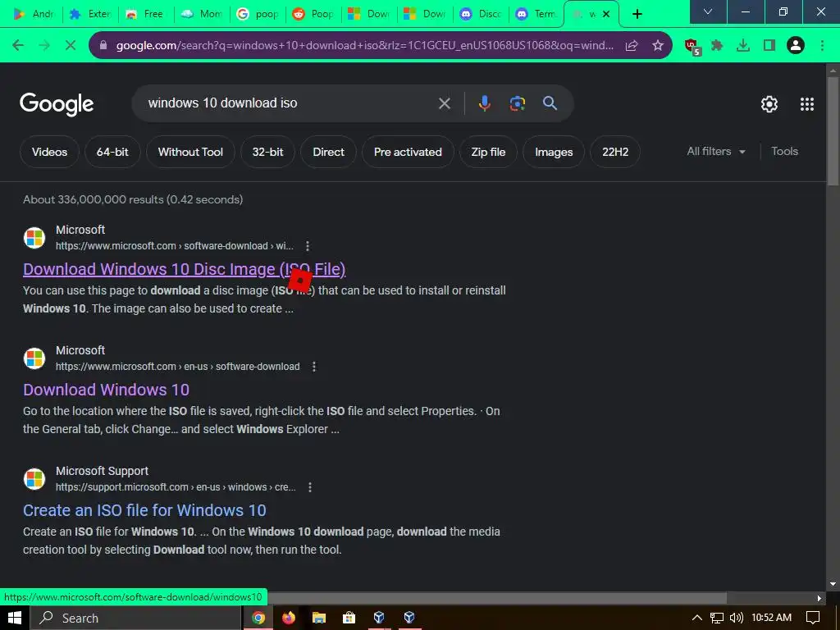The image size is (840, 630).
Task: Select the 22H2 filter chip
Action: (615, 152)
